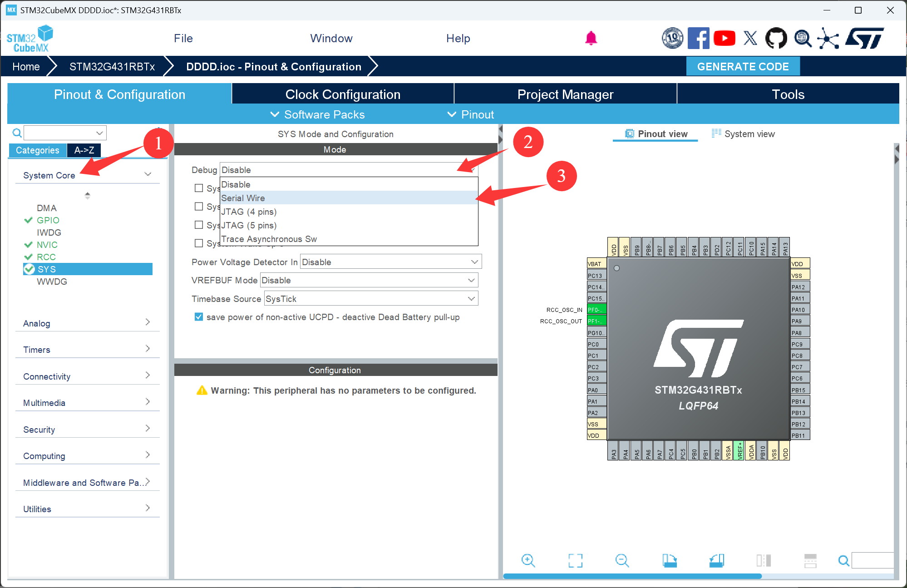This screenshot has height=588, width=907.
Task: Select the RCC peripheral in the list
Action: point(46,257)
